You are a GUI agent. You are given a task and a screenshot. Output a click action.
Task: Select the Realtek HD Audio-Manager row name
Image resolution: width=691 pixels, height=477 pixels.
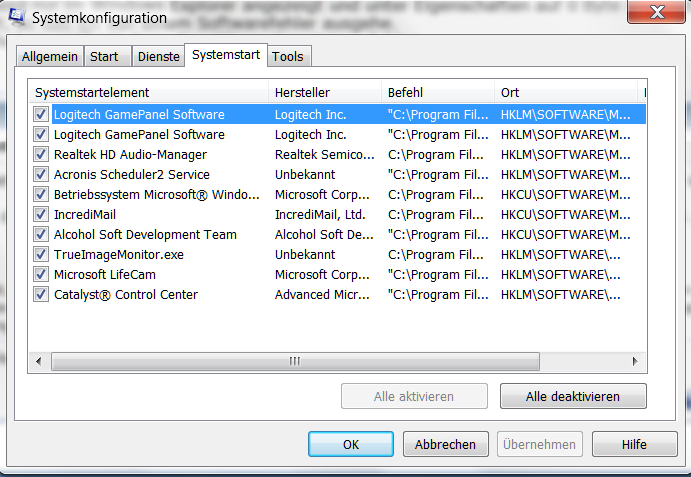click(130, 155)
